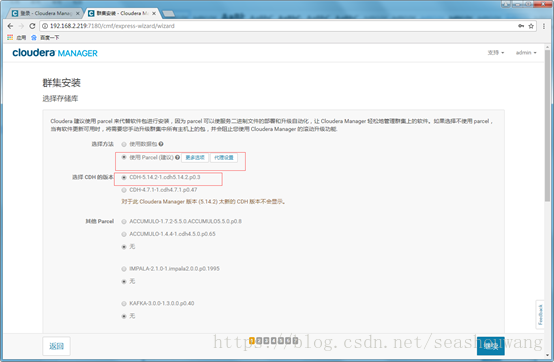Select the IMPALA-2.1.0-1 parcel
Image resolution: width=554 pixels, height=362 pixels.
click(x=124, y=269)
